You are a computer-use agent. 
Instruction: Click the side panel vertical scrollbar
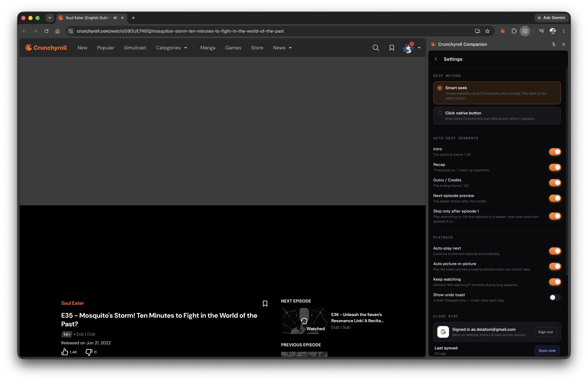point(566,172)
